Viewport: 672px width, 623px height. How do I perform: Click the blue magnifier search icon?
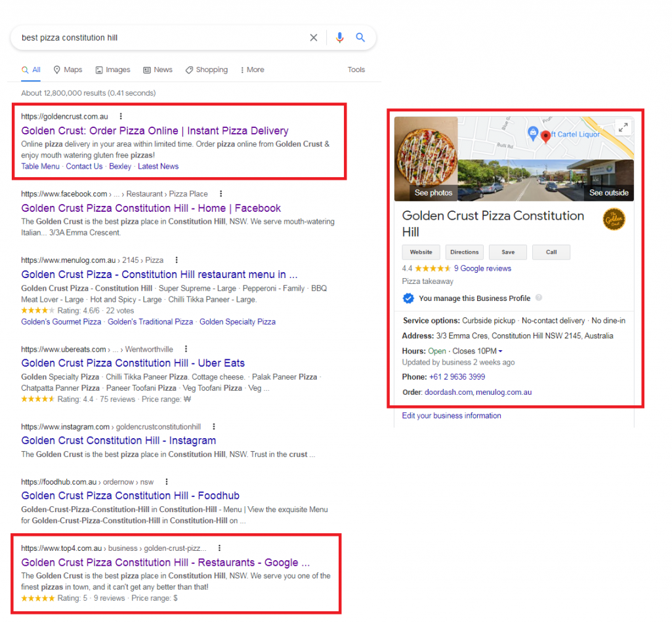point(360,38)
